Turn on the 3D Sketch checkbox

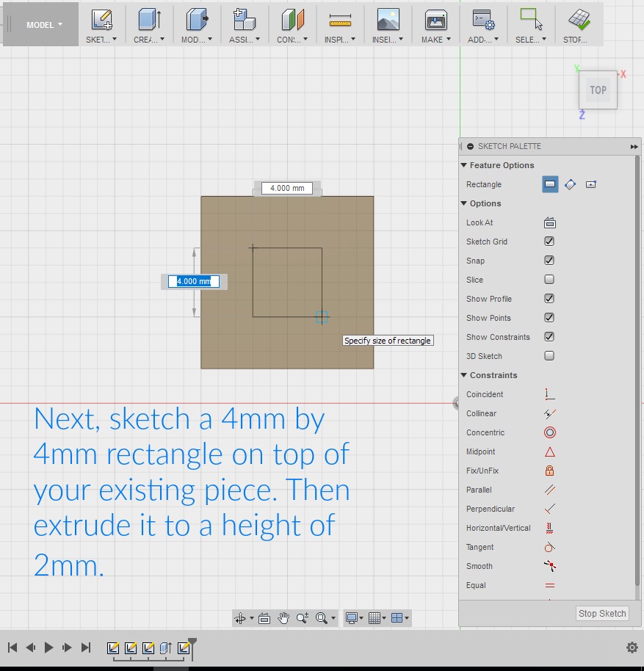tap(549, 356)
